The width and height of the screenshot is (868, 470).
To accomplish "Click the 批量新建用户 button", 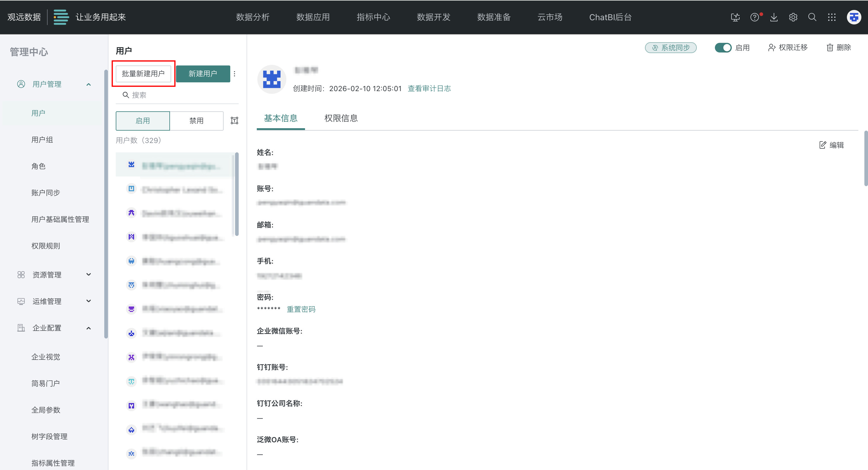I will (x=143, y=74).
